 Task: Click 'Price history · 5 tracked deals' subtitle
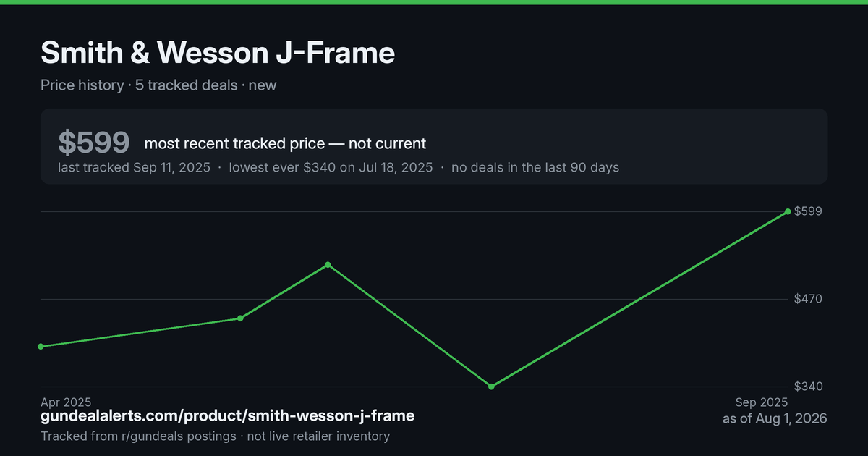(x=139, y=85)
